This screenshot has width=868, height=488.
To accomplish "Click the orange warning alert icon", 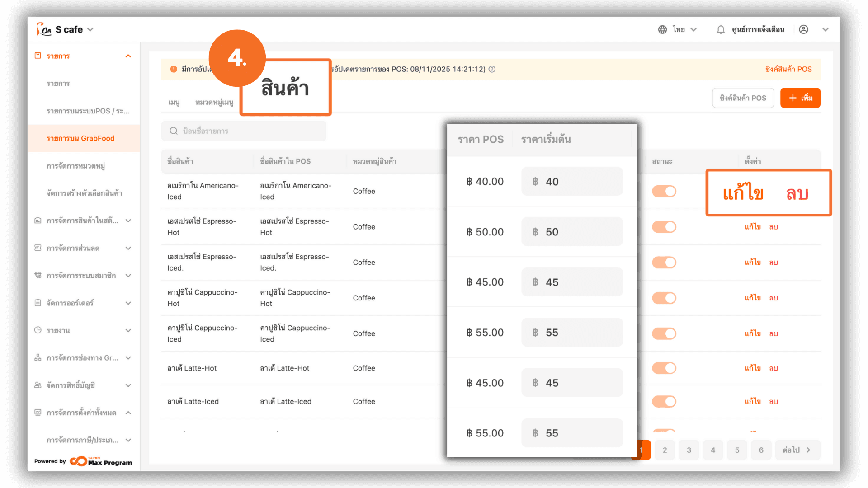I will click(174, 69).
